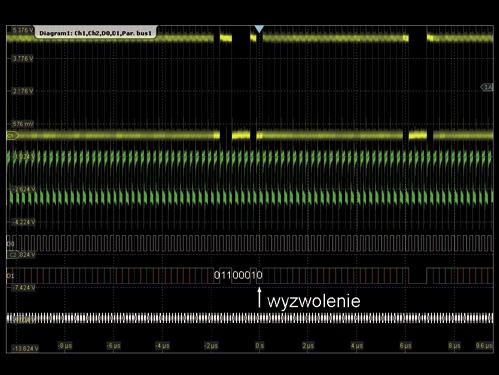
Task: Click the C1 channel ground marker
Action: point(11,136)
